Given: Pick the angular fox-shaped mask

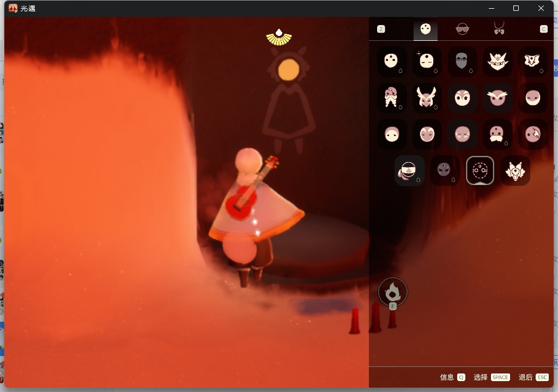Looking at the screenshot, I should tap(533, 61).
